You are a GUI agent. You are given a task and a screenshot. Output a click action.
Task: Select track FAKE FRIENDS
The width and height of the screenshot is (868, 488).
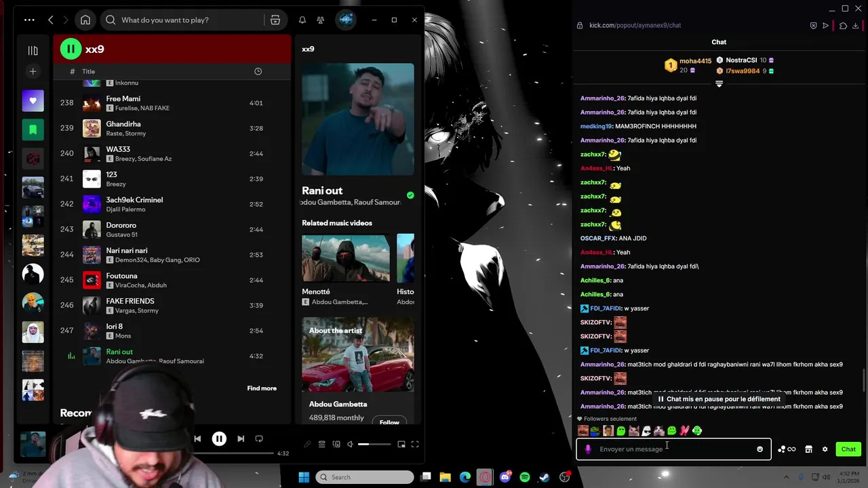tap(172, 305)
